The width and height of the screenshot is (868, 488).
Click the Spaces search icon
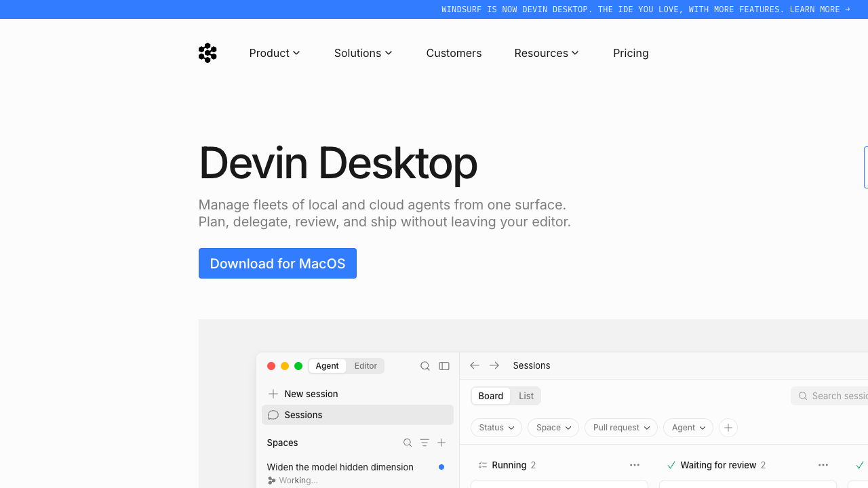[408, 443]
